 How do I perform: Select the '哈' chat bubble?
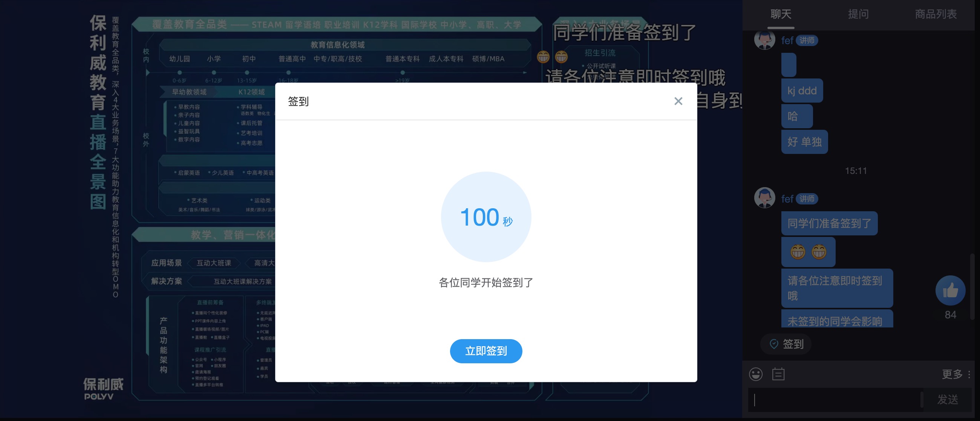[x=797, y=116]
